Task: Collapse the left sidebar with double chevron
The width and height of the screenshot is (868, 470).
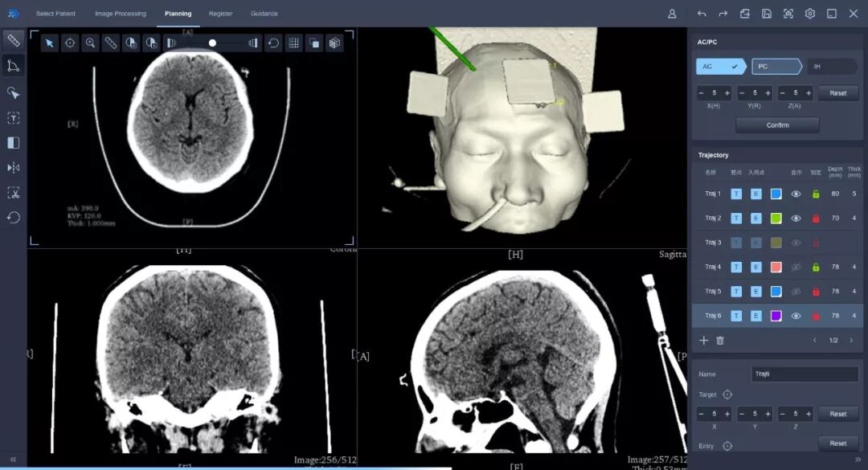Action: pos(14,460)
